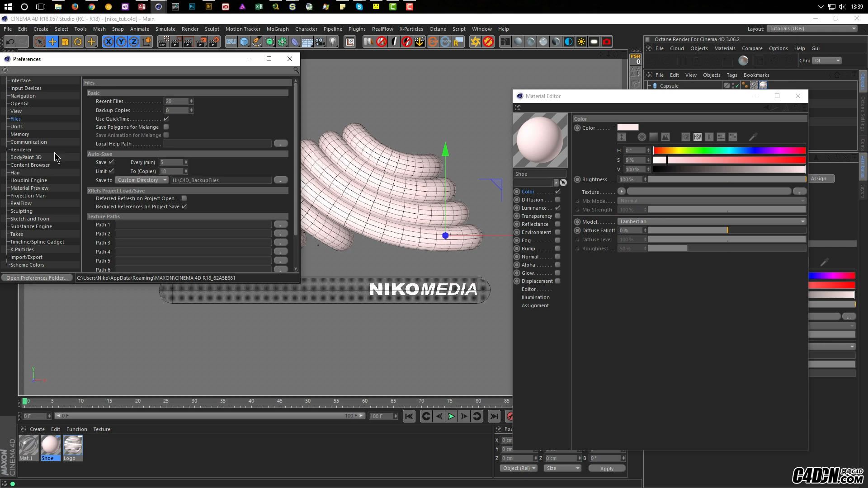Browse for Texture Path 1
The width and height of the screenshot is (868, 488).
pos(280,225)
